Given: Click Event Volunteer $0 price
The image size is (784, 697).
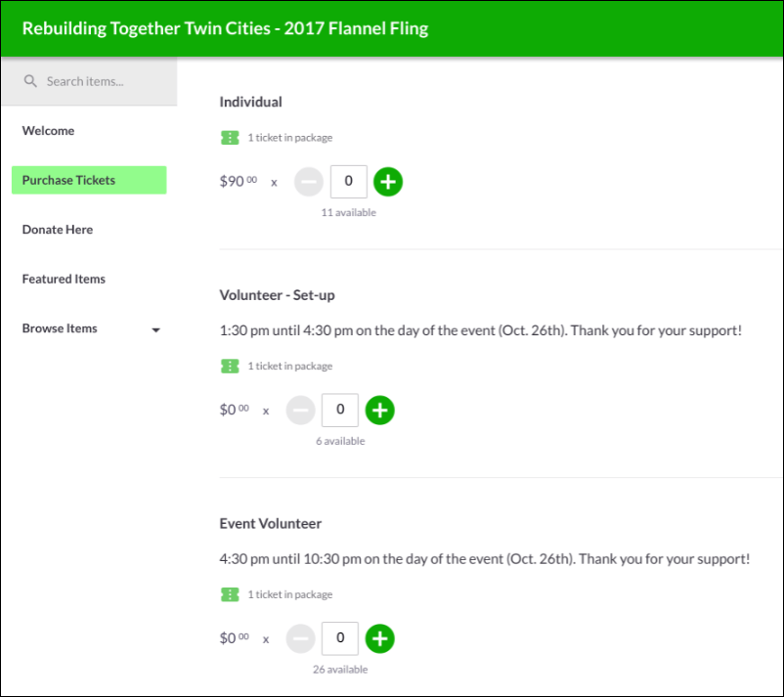Looking at the screenshot, I should [x=234, y=638].
